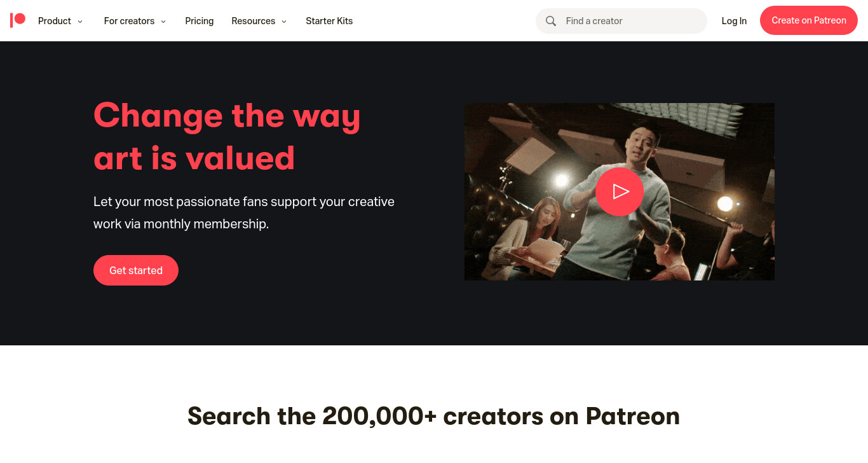Image resolution: width=868 pixels, height=463 pixels.
Task: Click the Log In link
Action: point(734,21)
